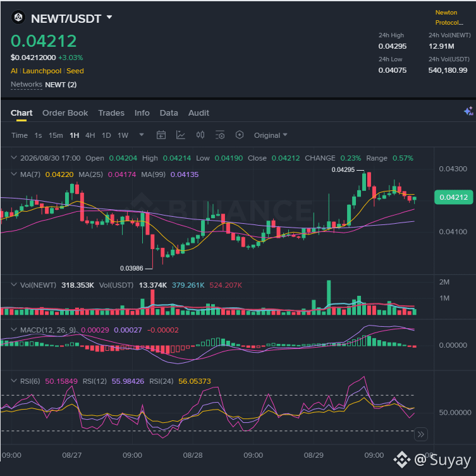Collapse the OHLC data legend row
476x476 pixels.
click(x=13, y=158)
